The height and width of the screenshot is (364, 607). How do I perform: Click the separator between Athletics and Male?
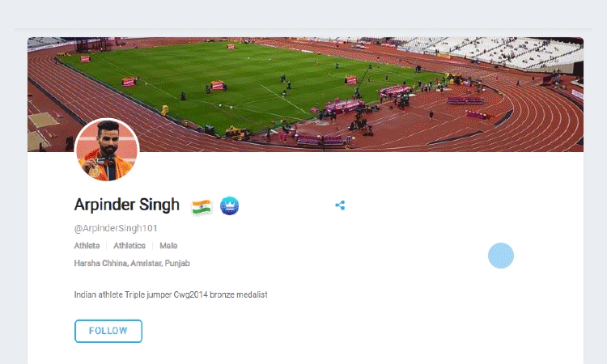pyautogui.click(x=152, y=246)
